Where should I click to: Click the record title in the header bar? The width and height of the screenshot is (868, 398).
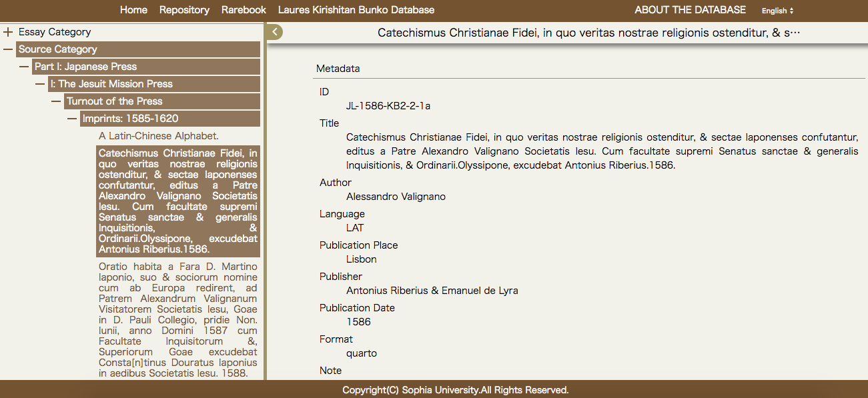(x=588, y=32)
